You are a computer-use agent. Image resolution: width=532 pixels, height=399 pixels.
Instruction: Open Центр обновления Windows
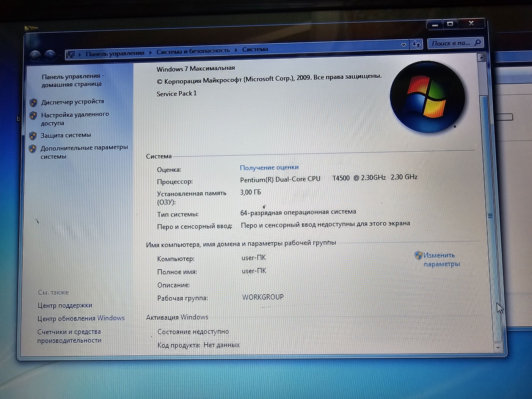tap(81, 318)
